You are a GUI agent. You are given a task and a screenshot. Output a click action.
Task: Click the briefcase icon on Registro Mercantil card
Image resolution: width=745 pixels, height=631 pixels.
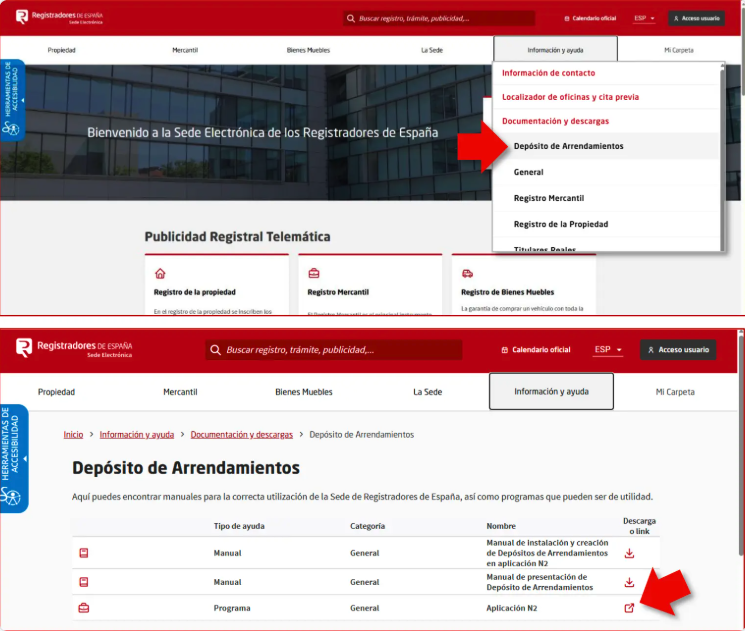[314, 273]
